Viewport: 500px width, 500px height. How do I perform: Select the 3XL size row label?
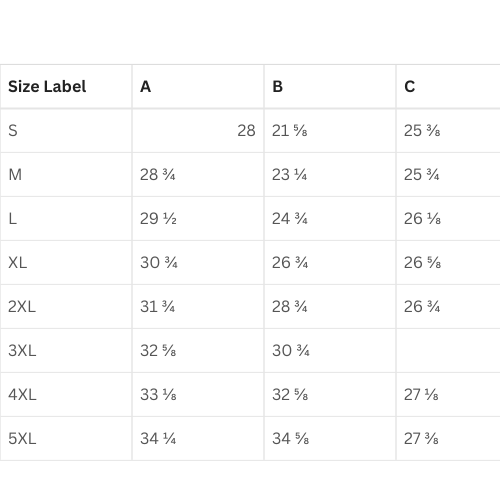22,351
